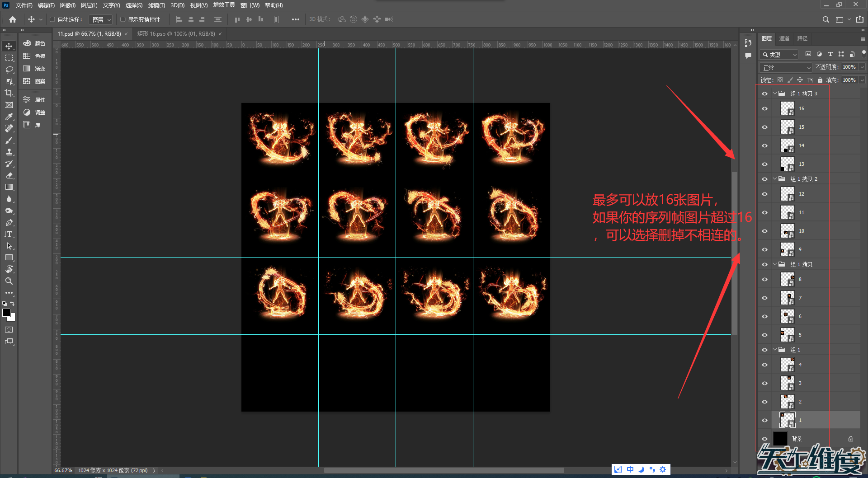Toggle visibility of layer 16

[x=764, y=108]
